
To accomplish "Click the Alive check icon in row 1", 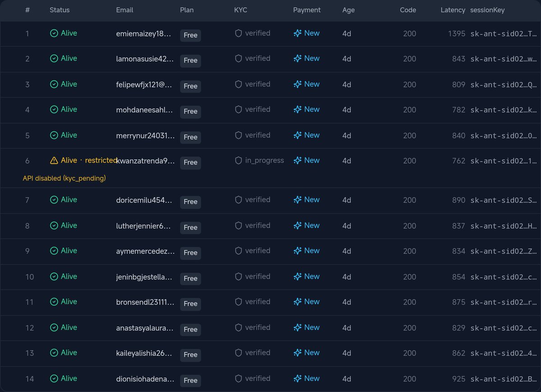I will [x=54, y=33].
